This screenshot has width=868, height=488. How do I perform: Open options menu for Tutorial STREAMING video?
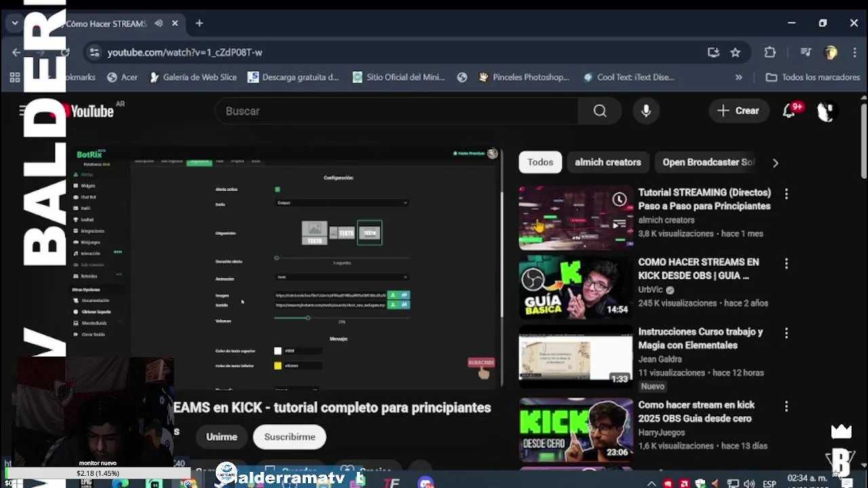tap(786, 194)
